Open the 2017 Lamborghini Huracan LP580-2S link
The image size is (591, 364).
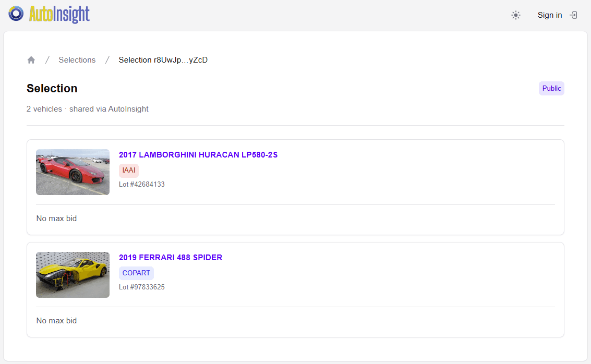pos(198,155)
